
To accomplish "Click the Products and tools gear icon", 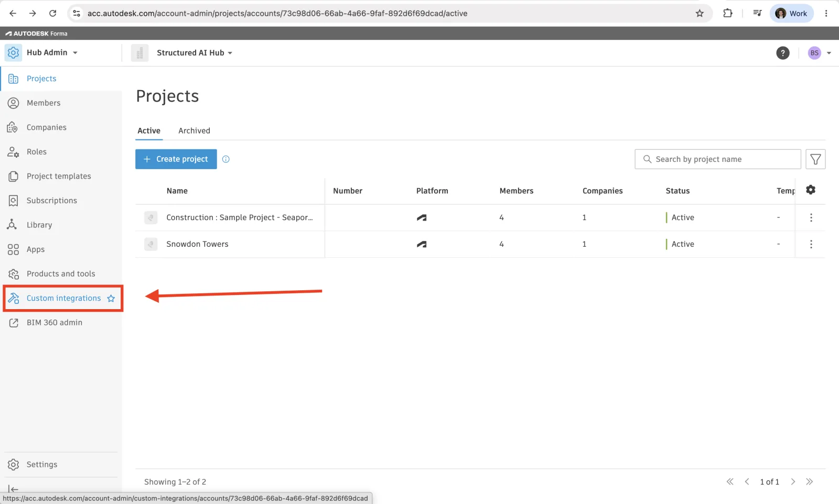I will click(x=13, y=274).
